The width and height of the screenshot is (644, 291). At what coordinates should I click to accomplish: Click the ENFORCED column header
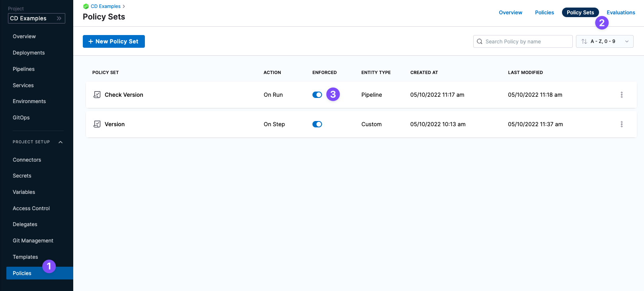pos(324,72)
